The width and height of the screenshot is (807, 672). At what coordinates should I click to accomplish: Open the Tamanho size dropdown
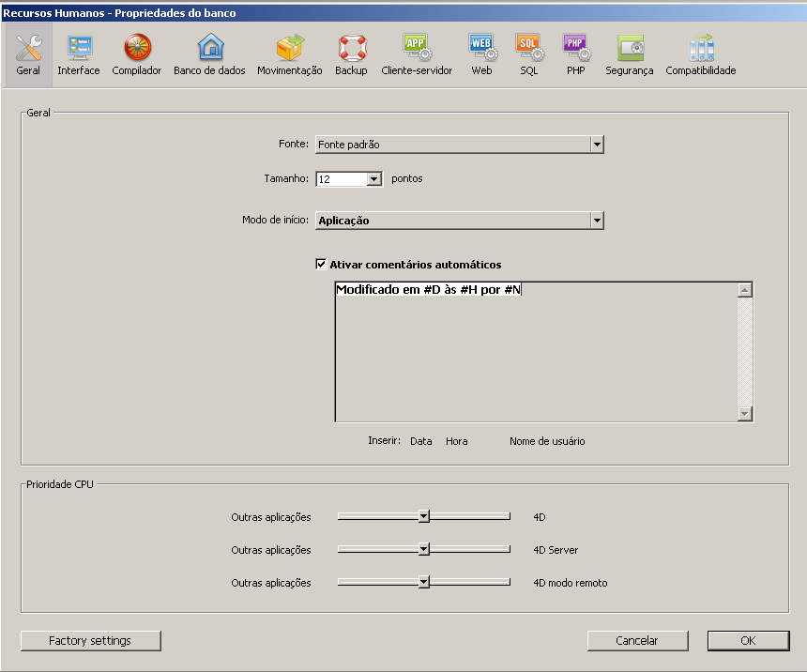coord(373,178)
